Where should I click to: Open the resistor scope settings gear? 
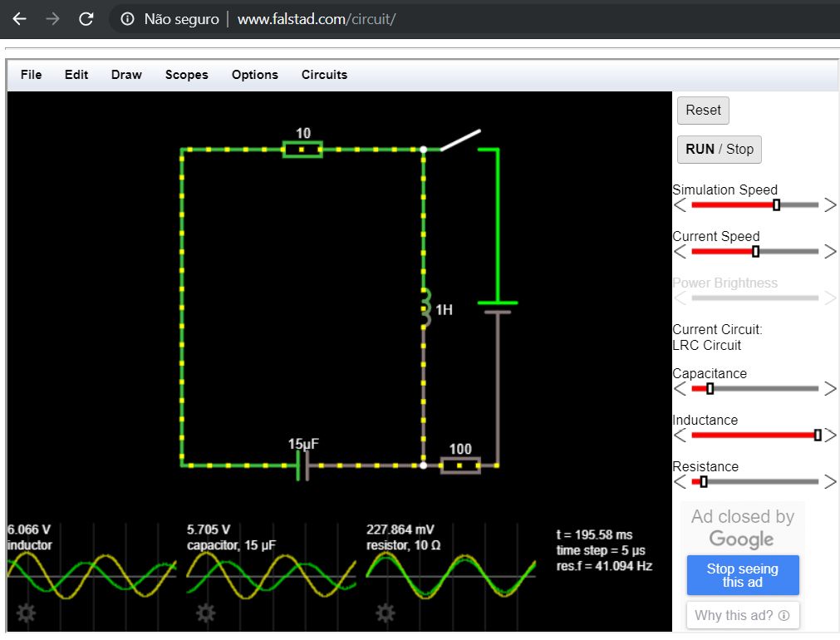[385, 613]
